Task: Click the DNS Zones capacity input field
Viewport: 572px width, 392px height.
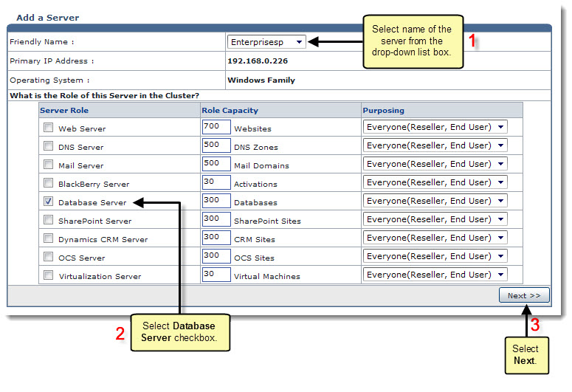Action: pyautogui.click(x=216, y=145)
